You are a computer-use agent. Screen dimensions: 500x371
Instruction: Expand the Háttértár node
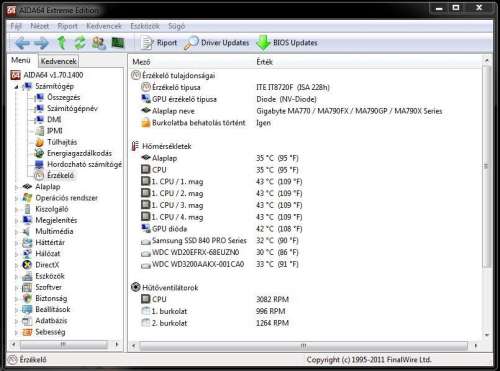click(16, 243)
